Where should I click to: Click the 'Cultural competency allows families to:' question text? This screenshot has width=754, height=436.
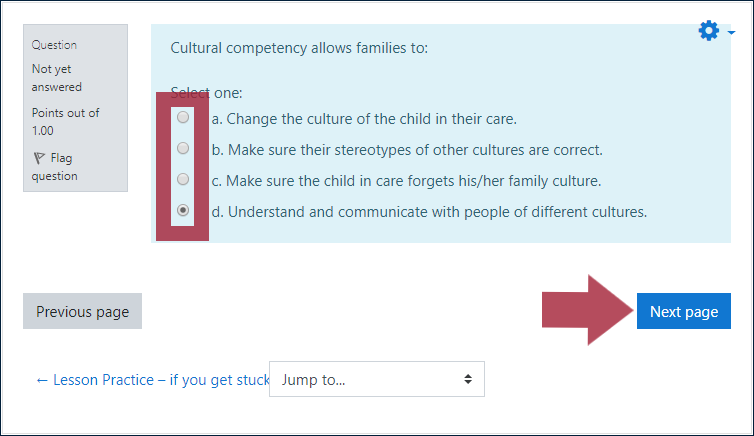click(299, 48)
